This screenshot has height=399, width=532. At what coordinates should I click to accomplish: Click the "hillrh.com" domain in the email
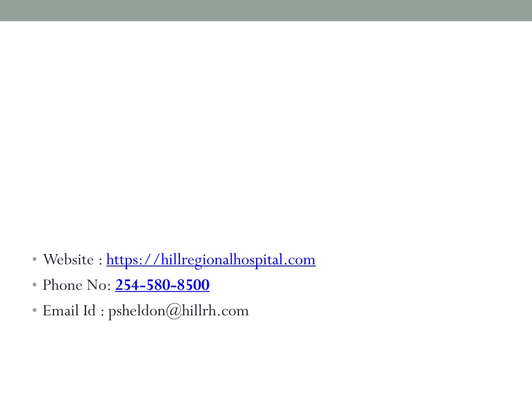(216, 311)
